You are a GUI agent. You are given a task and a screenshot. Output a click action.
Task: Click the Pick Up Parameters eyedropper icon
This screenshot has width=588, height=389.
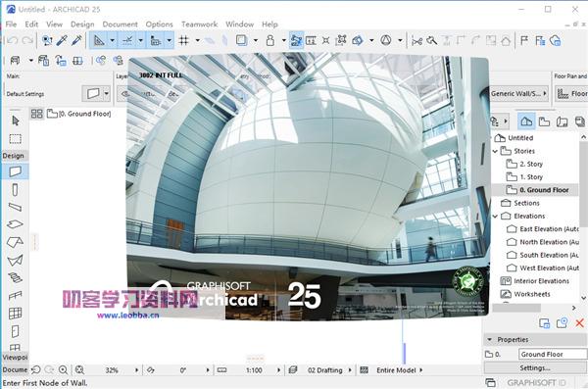click(62, 40)
